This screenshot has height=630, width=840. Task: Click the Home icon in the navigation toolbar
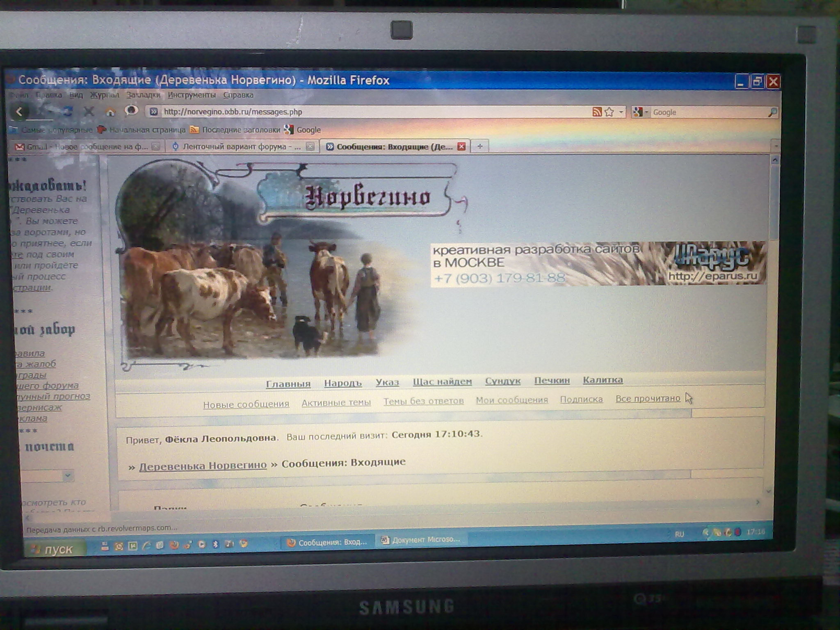pyautogui.click(x=110, y=111)
